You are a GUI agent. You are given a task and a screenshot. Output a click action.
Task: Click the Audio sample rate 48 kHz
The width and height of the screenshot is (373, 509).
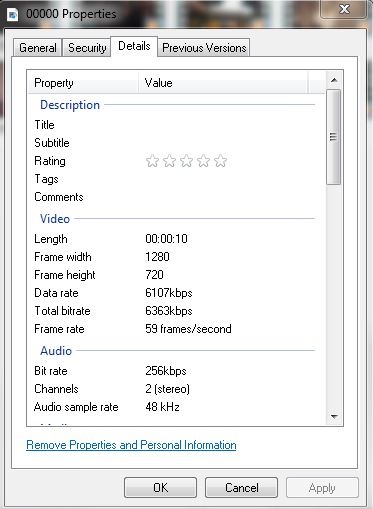tap(162, 407)
